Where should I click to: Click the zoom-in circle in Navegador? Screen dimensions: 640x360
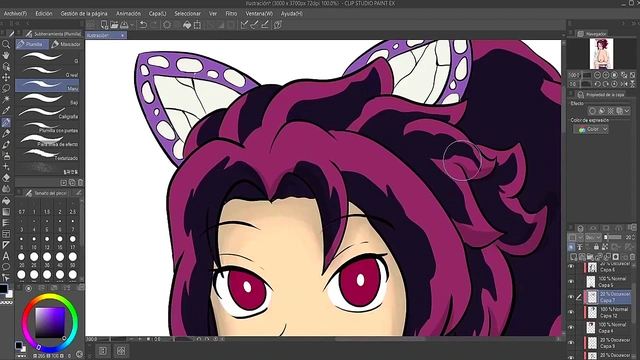point(606,75)
